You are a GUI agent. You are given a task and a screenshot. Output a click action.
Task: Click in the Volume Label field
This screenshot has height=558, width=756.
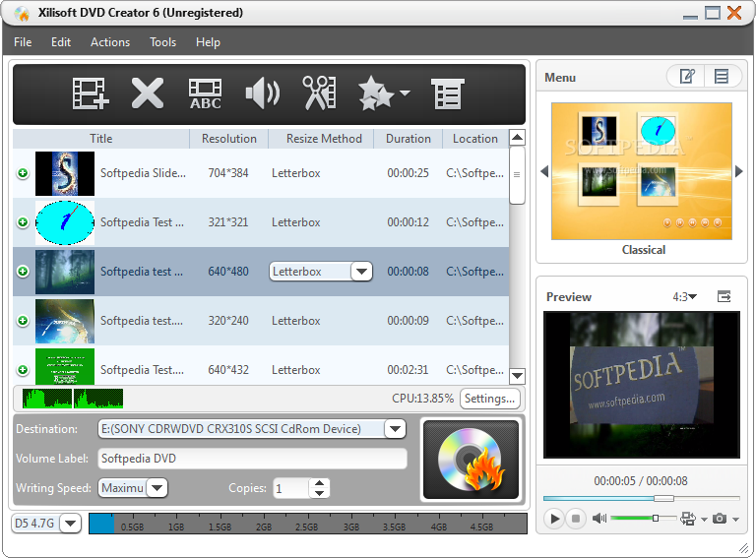coord(253,459)
